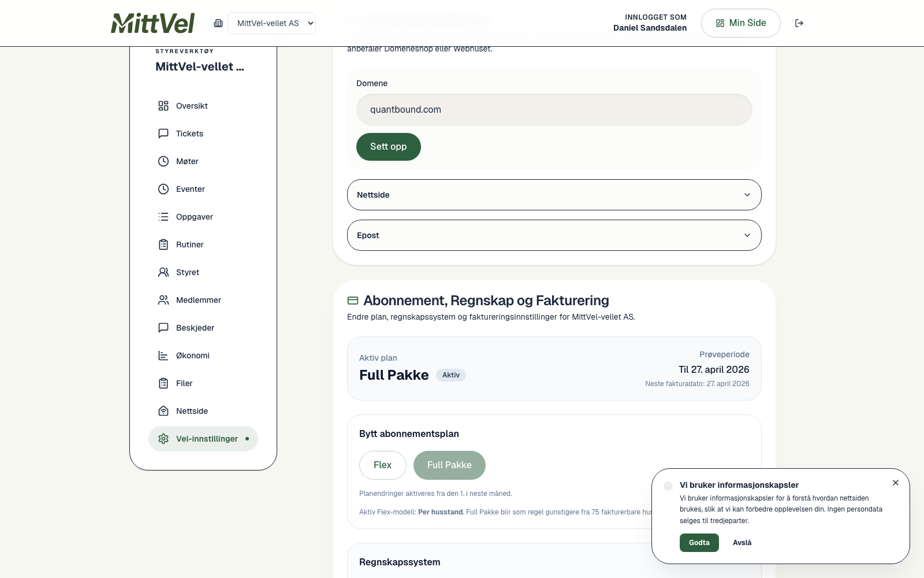Click the Aktiv plan label
The width and height of the screenshot is (924, 578).
[x=378, y=358]
